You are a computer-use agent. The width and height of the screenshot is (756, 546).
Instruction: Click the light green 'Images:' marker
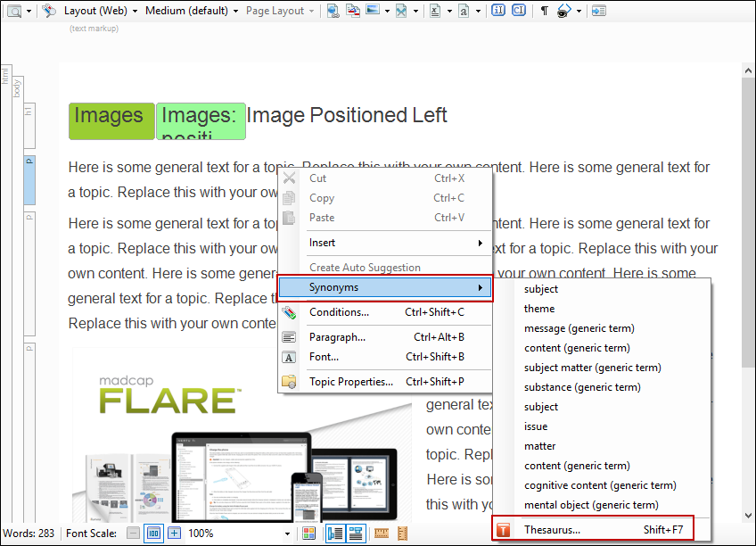201,121
